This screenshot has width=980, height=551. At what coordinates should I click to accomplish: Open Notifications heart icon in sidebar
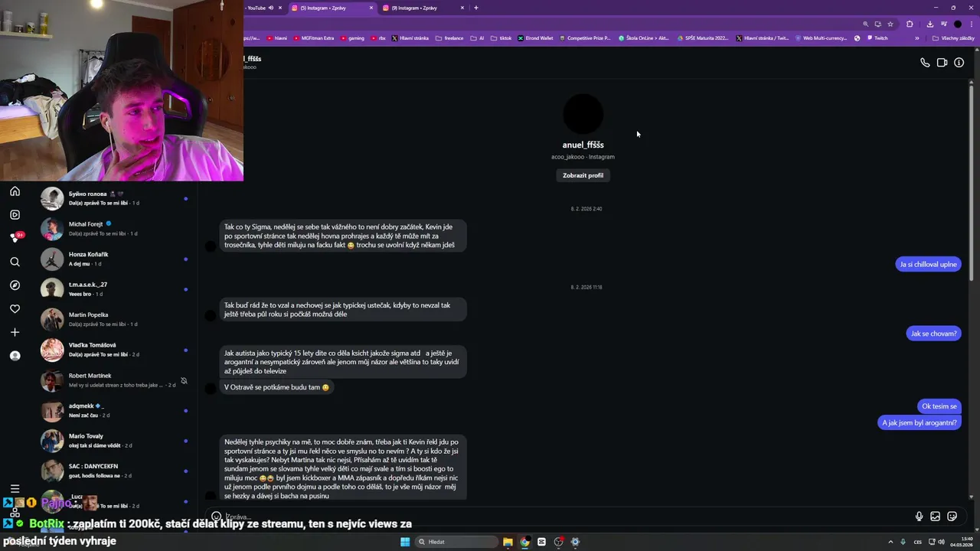(15, 309)
